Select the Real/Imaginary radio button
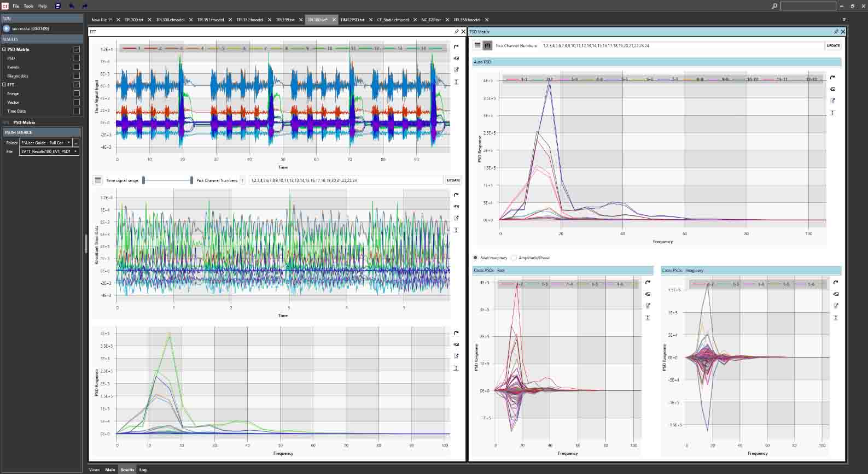The image size is (868, 474). (x=475, y=258)
